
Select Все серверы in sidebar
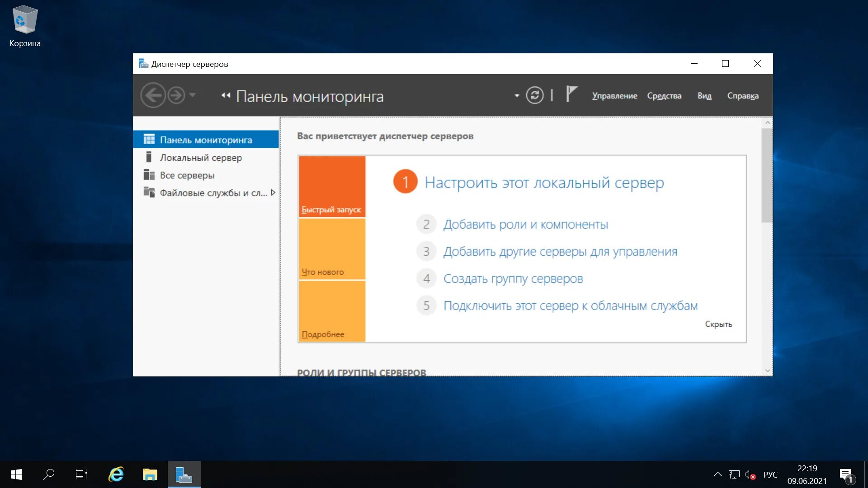coord(187,175)
